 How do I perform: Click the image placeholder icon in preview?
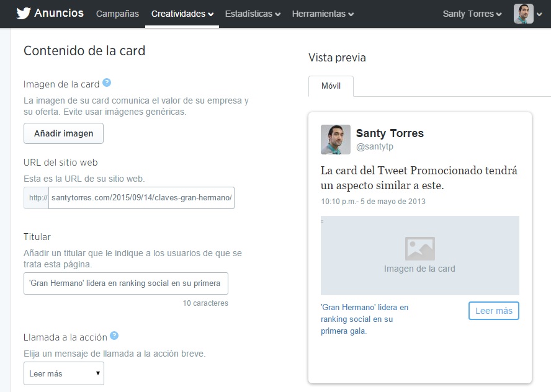419,248
